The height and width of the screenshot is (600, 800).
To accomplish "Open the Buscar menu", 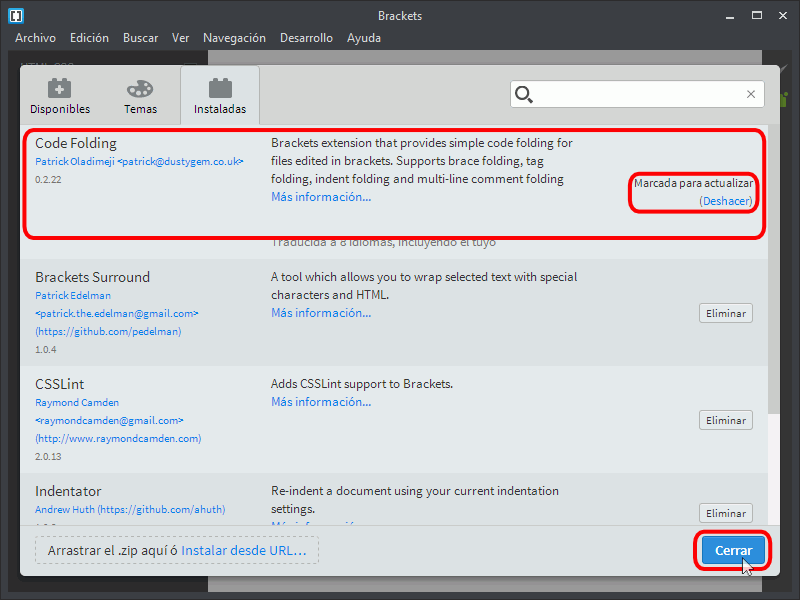I will pos(140,38).
